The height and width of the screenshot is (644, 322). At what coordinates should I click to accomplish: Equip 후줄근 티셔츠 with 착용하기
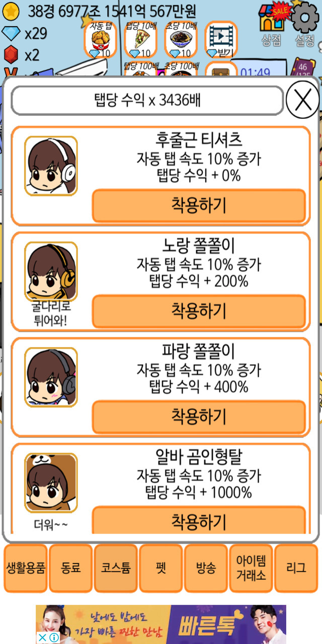click(x=199, y=205)
